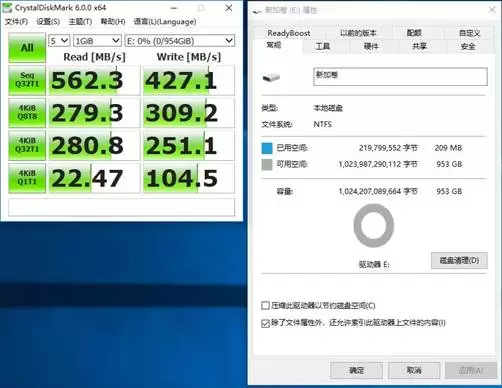
Task: Run the Seq Q32T1 test
Action: coord(27,80)
